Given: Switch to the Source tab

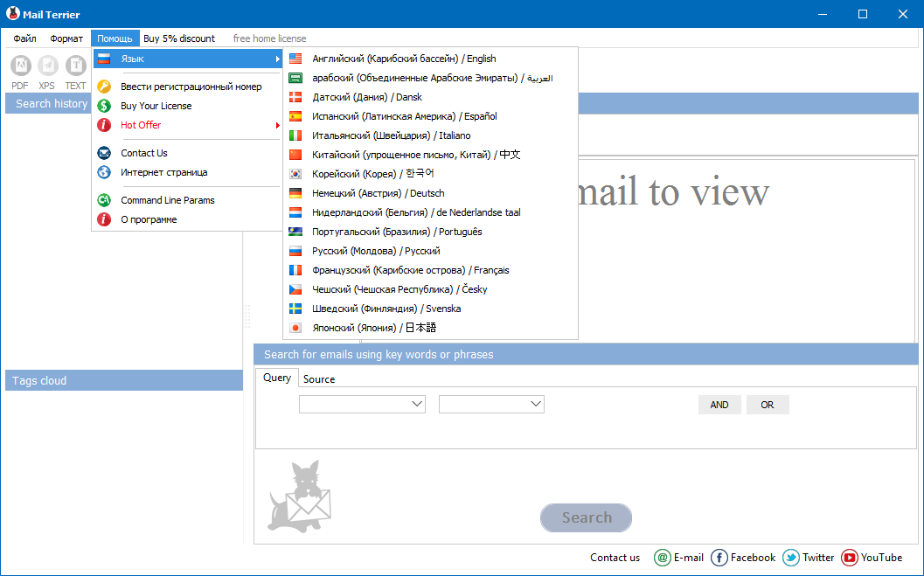Looking at the screenshot, I should click(x=319, y=379).
